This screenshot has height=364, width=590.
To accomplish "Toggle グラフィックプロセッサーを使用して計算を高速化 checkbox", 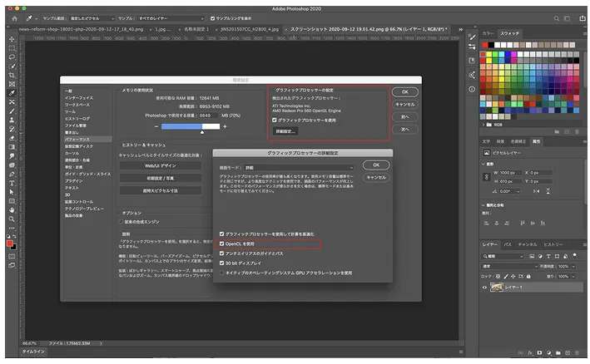I will (x=221, y=234).
